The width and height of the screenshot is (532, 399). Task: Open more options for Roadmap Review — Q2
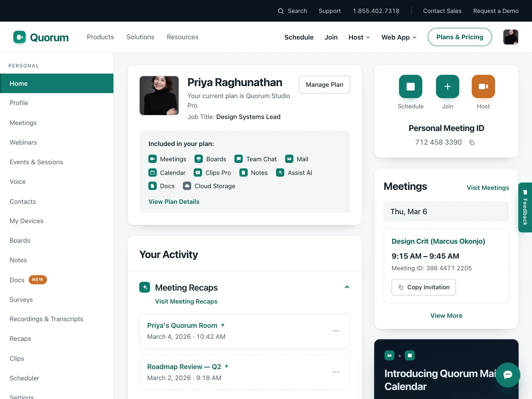click(336, 372)
